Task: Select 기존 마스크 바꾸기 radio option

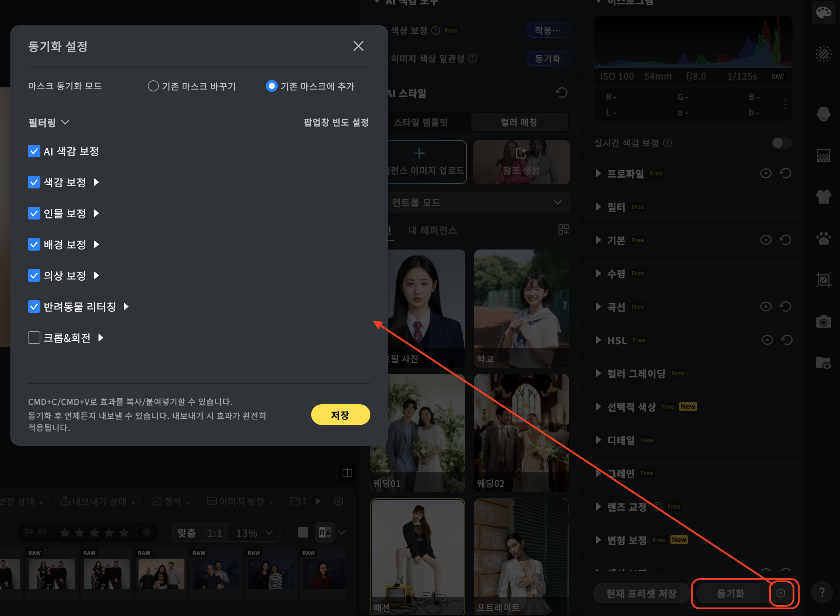Action: 153,86
